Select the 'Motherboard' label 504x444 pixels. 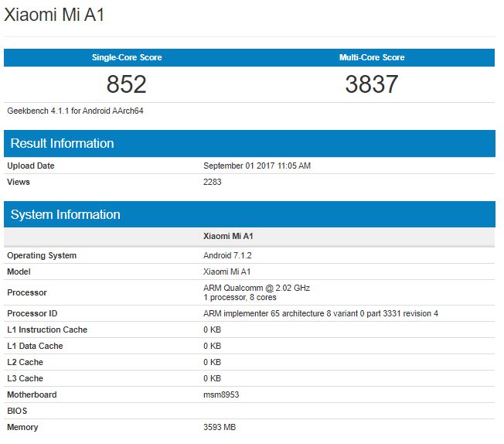[x=32, y=394]
